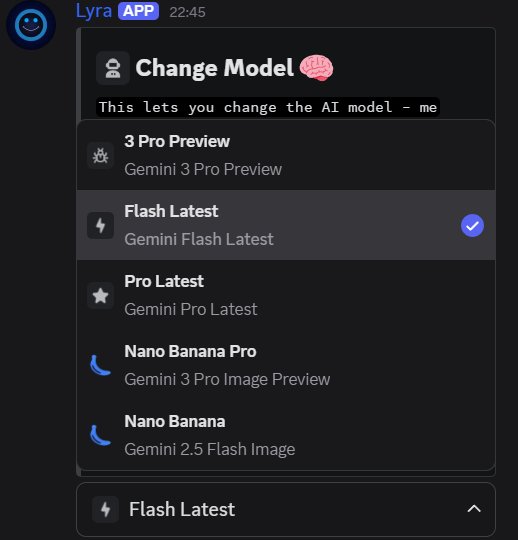
Task: Click the star icon for Pro Latest
Action: point(101,295)
